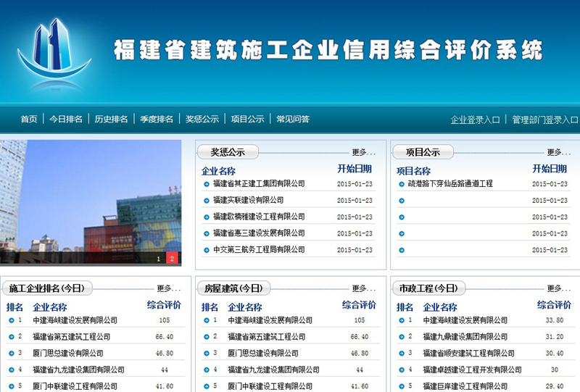
Task: Expand 更多 in 奖惩公示 panel
Action: point(363,153)
